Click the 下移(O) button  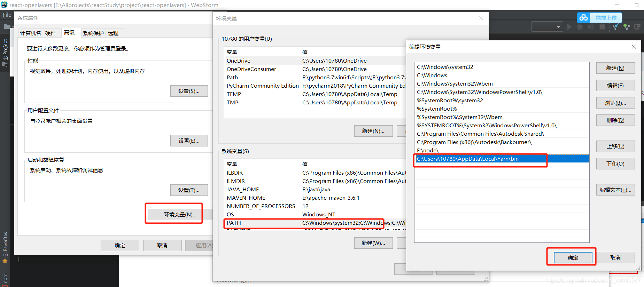[615, 164]
